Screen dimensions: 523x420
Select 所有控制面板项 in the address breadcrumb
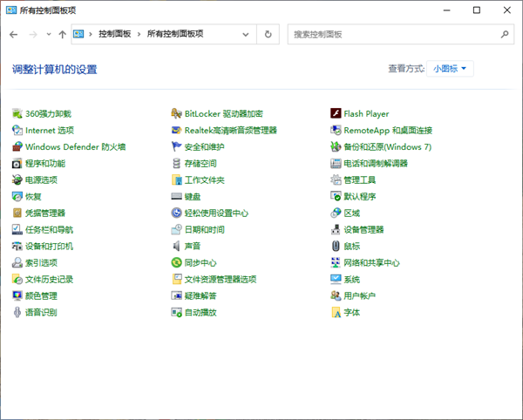click(174, 34)
